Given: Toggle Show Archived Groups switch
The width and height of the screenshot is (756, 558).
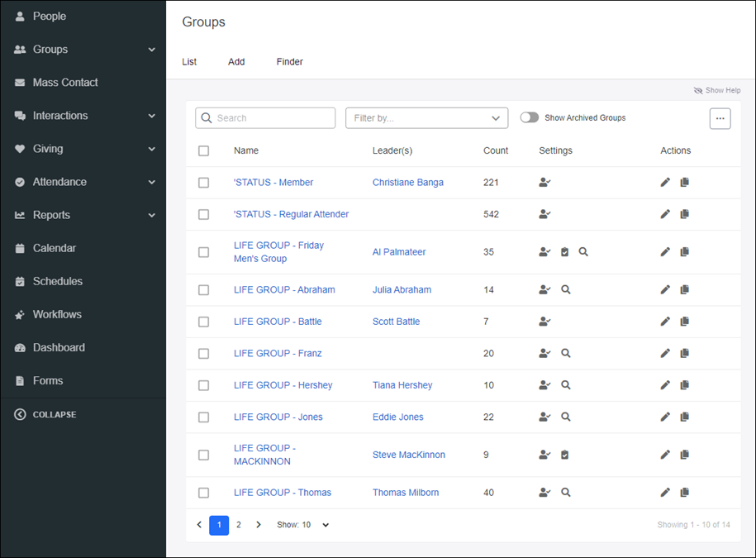Looking at the screenshot, I should [530, 117].
